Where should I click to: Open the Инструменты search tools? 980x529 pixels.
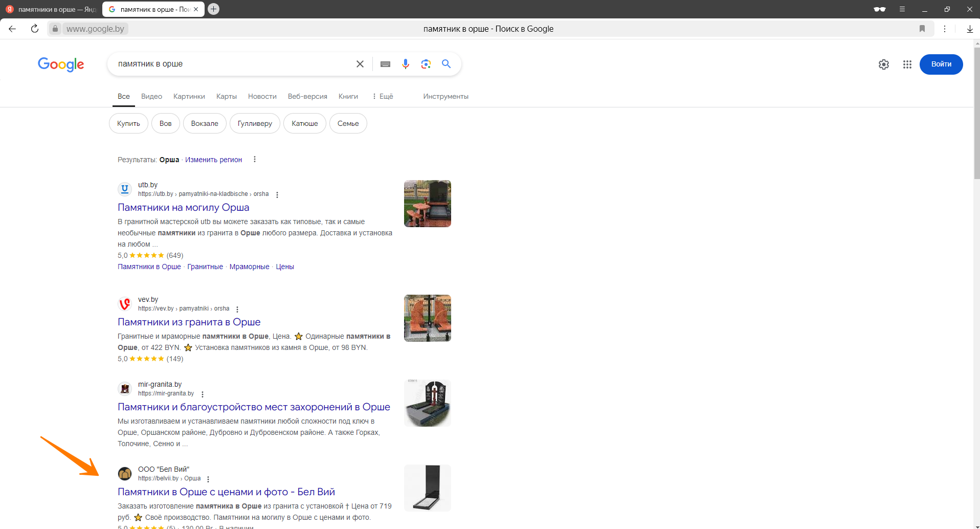point(446,96)
